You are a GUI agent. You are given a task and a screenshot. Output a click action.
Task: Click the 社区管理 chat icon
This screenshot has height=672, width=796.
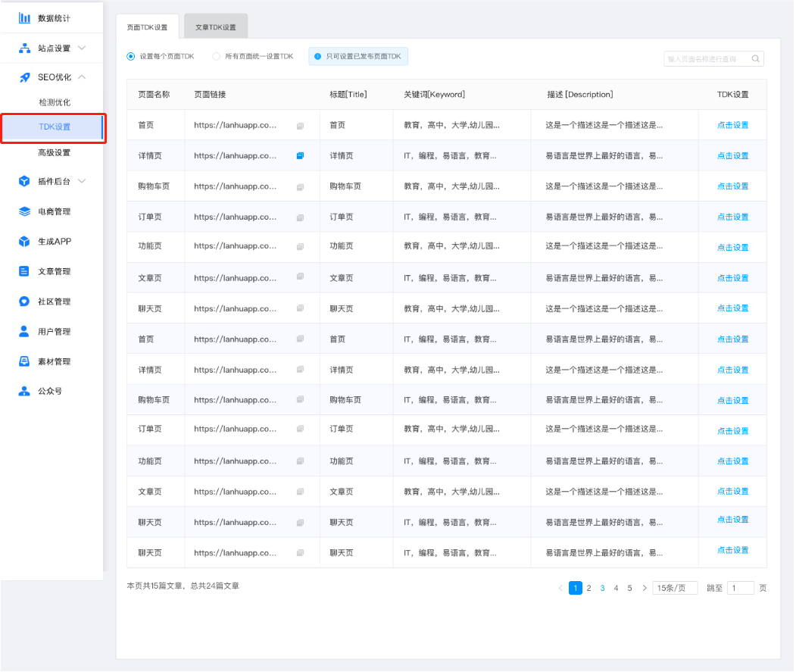point(24,302)
